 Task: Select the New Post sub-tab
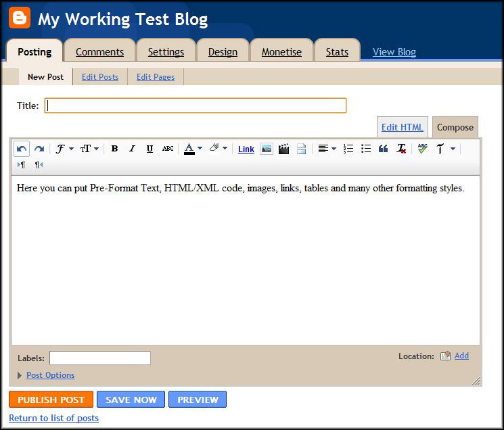(45, 77)
